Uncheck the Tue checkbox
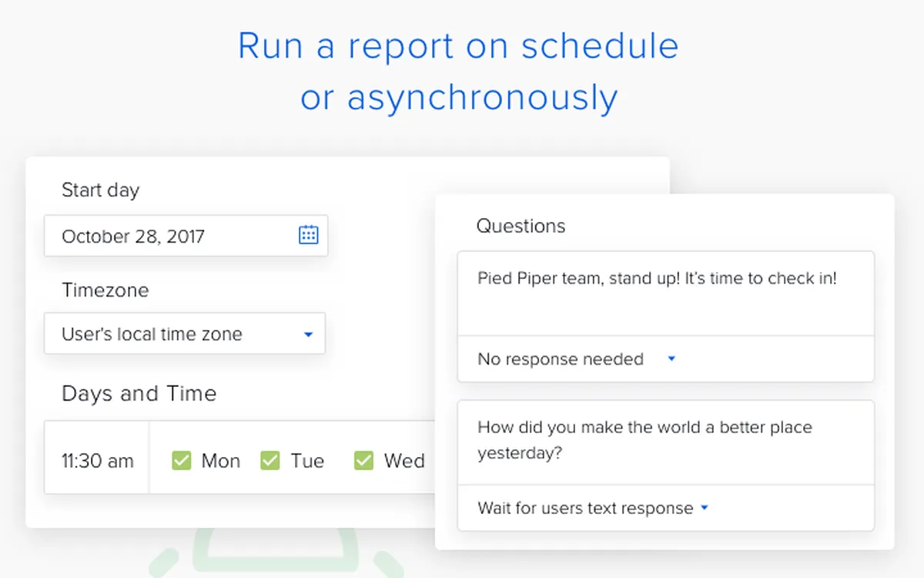The image size is (924, 578). click(x=270, y=461)
